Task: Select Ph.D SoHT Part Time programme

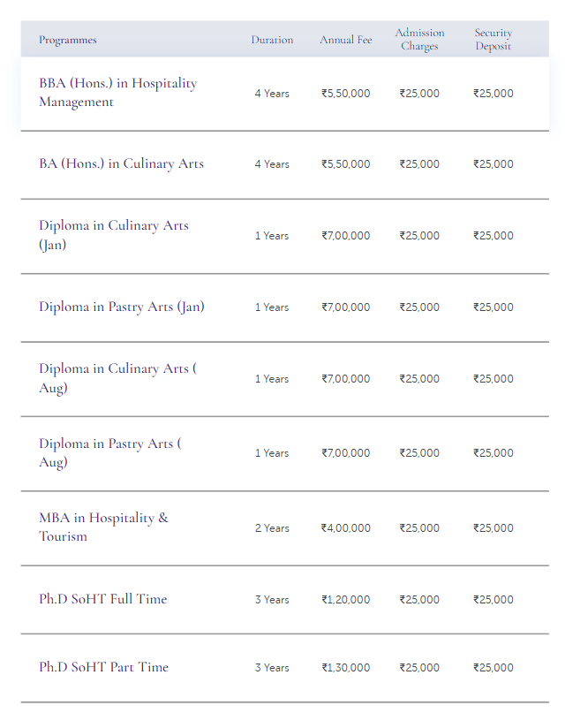Action: (103, 667)
